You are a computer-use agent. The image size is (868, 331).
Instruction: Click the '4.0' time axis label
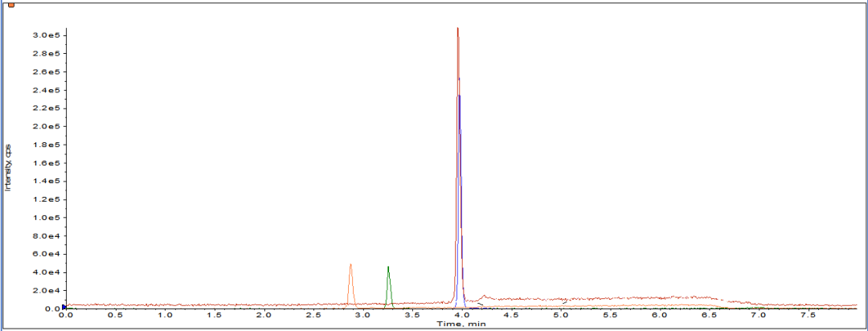pos(461,315)
